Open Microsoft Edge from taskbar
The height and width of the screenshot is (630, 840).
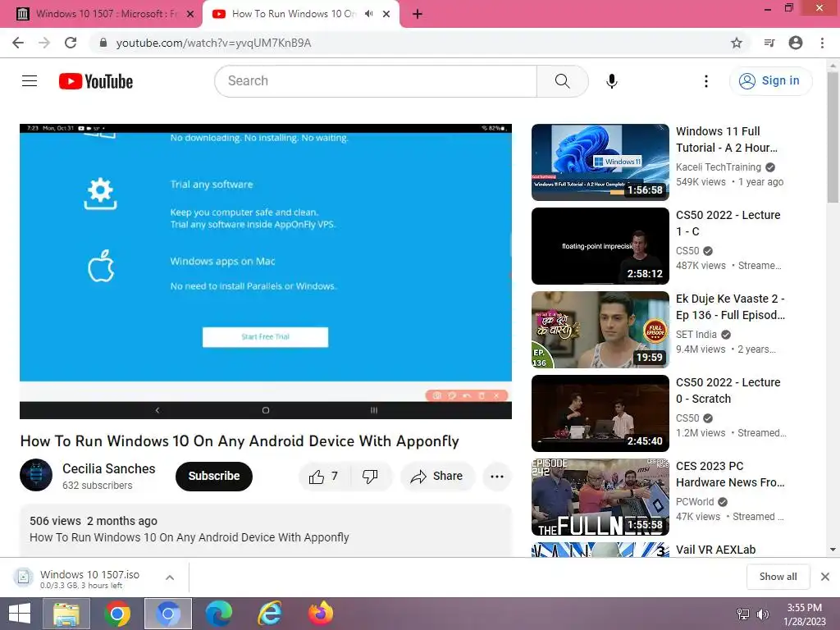point(218,614)
